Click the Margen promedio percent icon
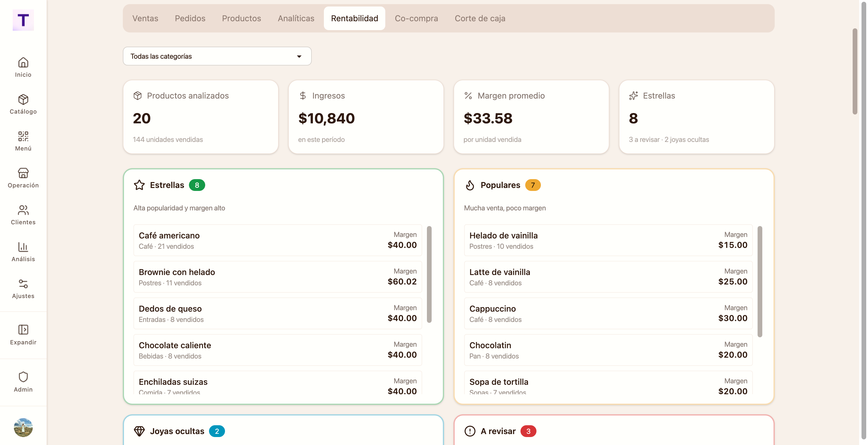The width and height of the screenshot is (868, 445). (x=468, y=96)
